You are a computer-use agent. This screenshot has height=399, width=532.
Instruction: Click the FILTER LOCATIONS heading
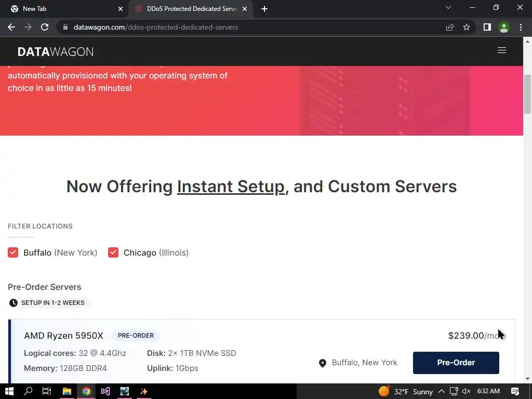coord(40,227)
